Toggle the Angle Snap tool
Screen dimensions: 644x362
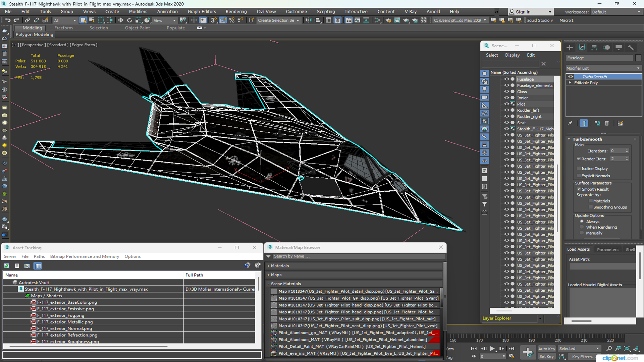point(223,20)
